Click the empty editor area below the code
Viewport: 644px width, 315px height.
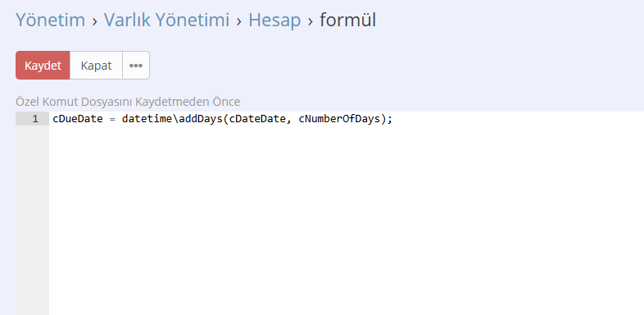pyautogui.click(x=347, y=220)
